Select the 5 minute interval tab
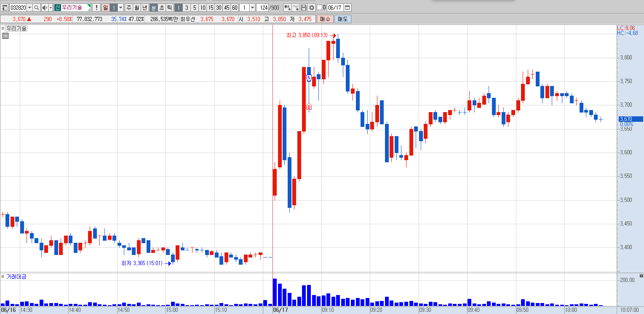The width and height of the screenshot is (644, 314). pyautogui.click(x=195, y=8)
